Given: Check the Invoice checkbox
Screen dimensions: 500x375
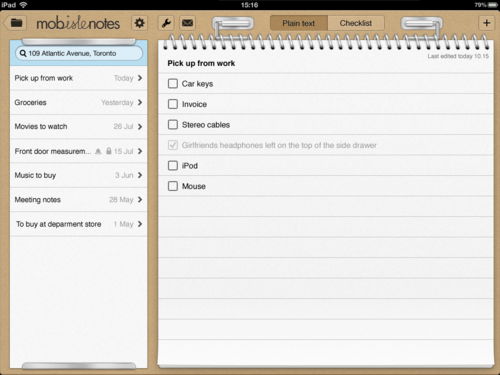Looking at the screenshot, I should (x=173, y=104).
